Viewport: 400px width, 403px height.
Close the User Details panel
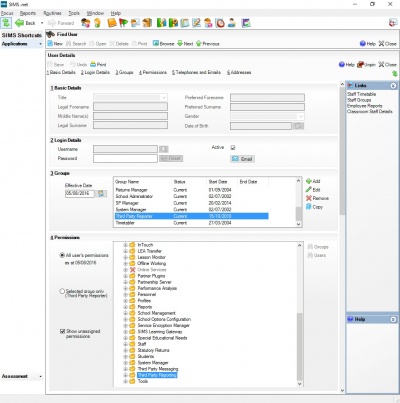[x=387, y=64]
